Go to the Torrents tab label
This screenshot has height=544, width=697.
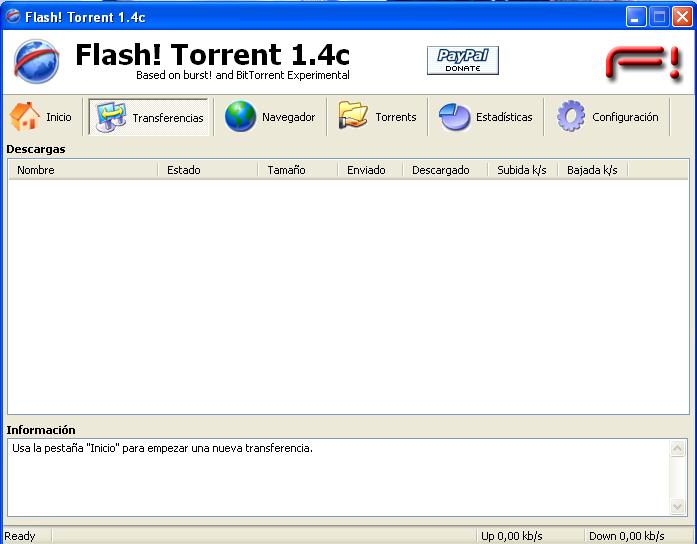click(x=396, y=117)
